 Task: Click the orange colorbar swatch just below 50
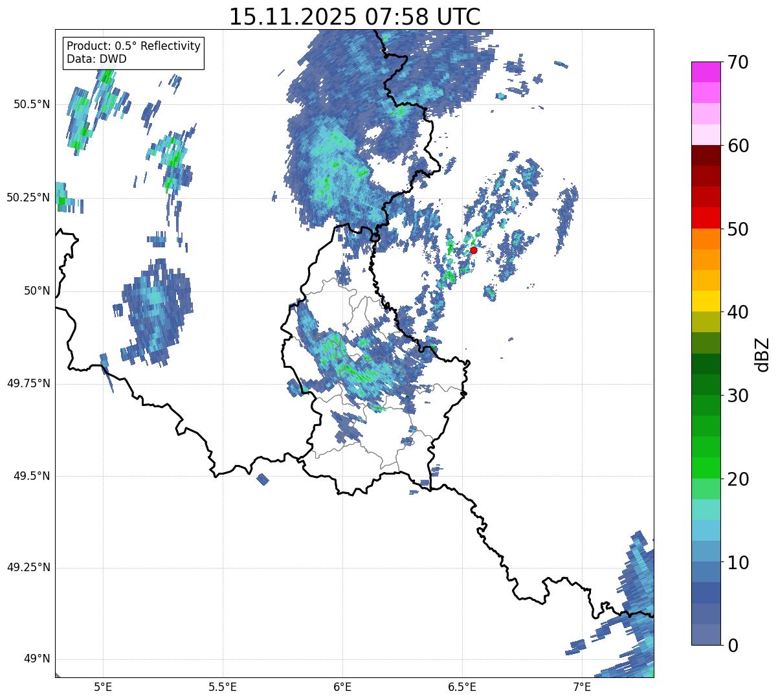point(706,239)
